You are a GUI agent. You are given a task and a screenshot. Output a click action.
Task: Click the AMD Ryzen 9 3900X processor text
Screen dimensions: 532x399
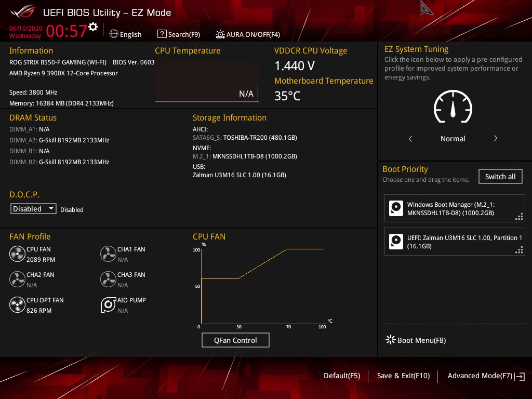pyautogui.click(x=63, y=73)
